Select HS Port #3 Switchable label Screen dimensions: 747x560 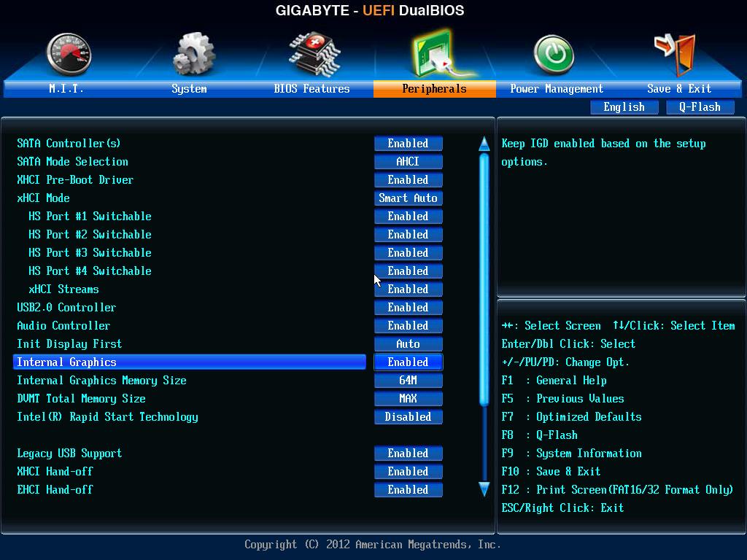click(90, 253)
